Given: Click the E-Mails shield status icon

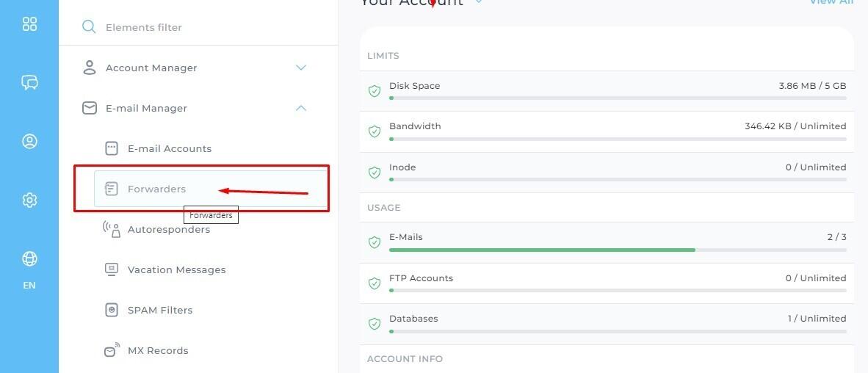Looking at the screenshot, I should tap(375, 242).
